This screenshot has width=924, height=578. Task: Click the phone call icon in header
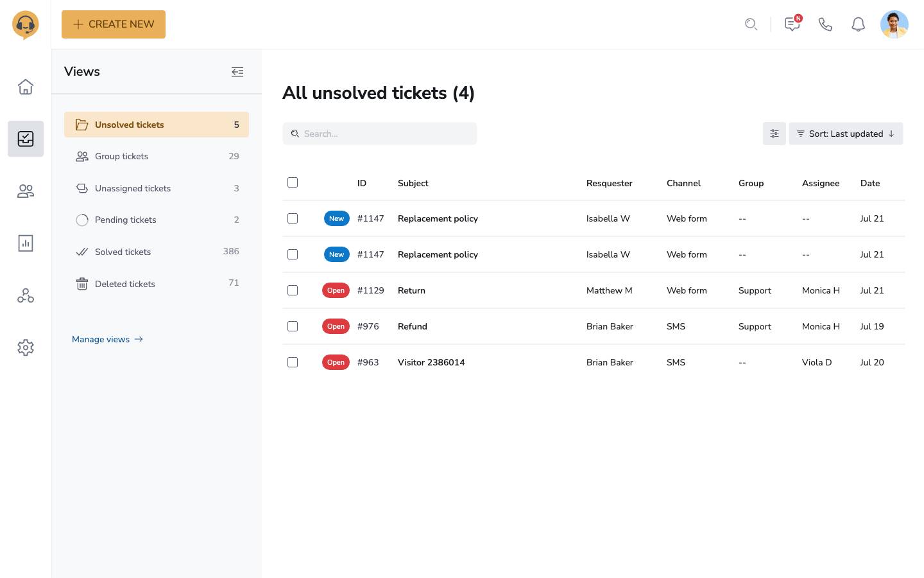coord(825,24)
